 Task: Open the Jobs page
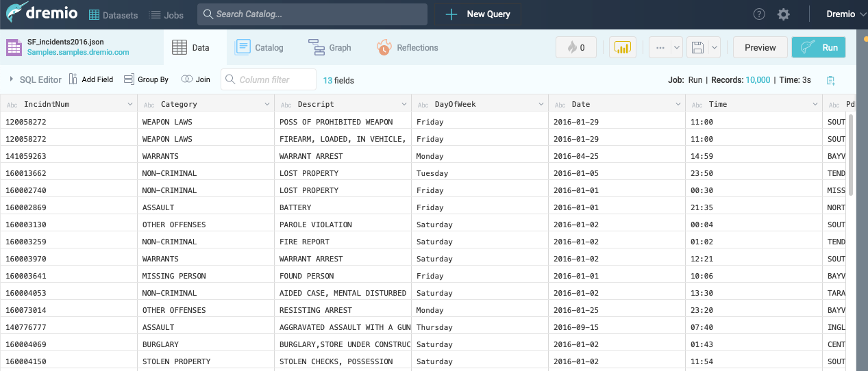coord(166,14)
